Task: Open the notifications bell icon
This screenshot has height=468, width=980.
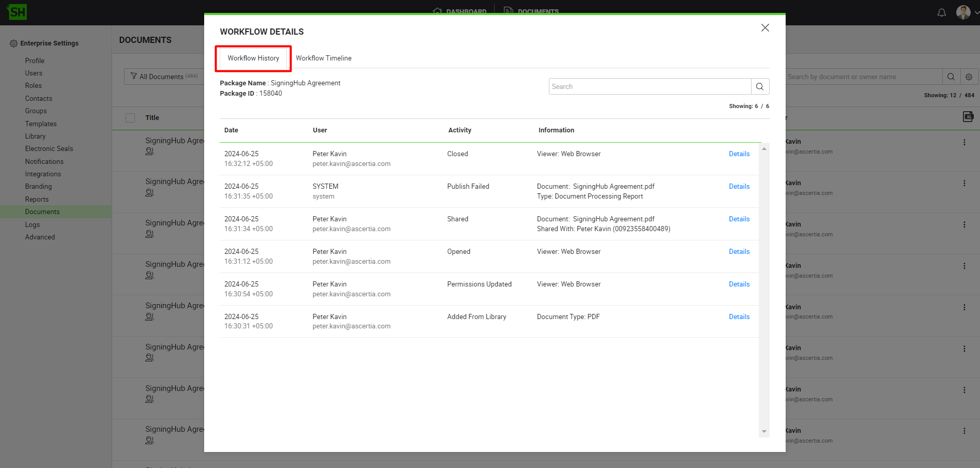Action: tap(941, 12)
